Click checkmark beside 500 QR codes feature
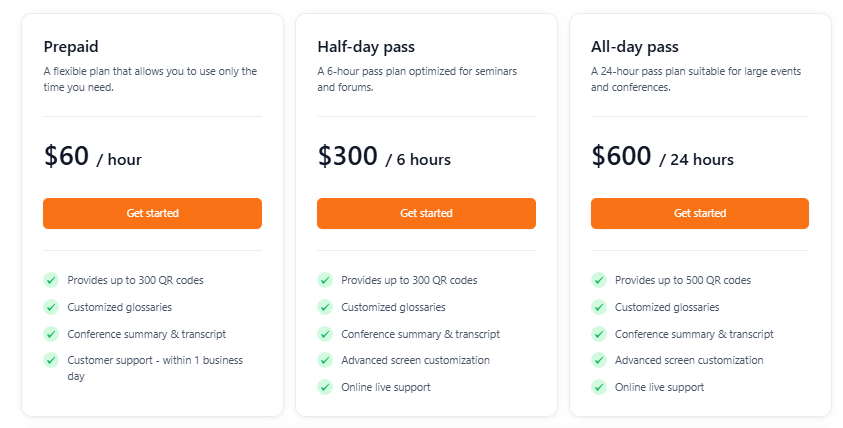 click(x=598, y=280)
